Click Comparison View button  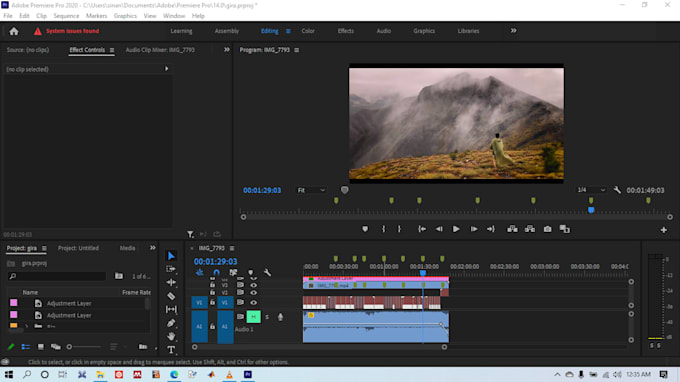(565, 229)
